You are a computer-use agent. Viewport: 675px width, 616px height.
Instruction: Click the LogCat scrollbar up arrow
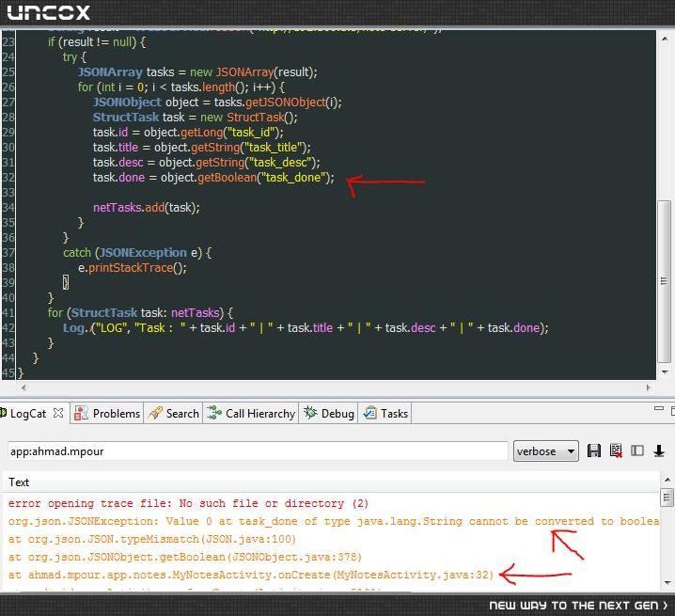pyautogui.click(x=667, y=480)
